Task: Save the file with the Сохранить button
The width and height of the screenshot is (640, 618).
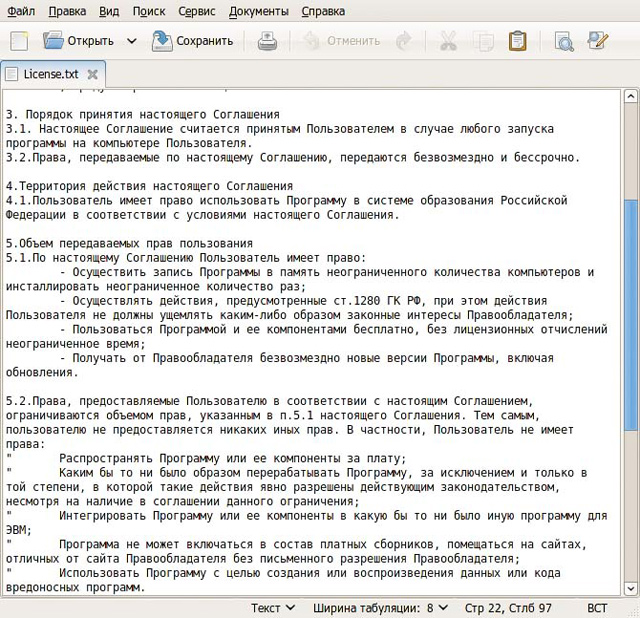Action: pos(193,41)
